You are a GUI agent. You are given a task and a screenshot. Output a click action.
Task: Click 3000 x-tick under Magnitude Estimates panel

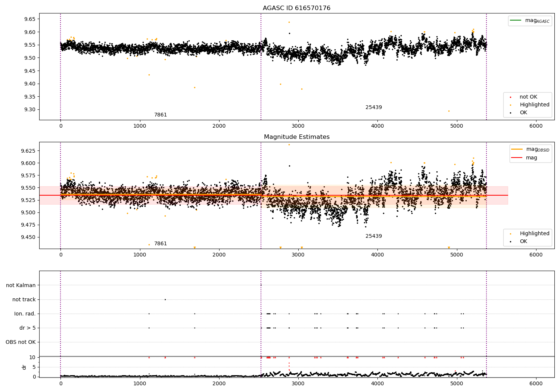[298, 255]
